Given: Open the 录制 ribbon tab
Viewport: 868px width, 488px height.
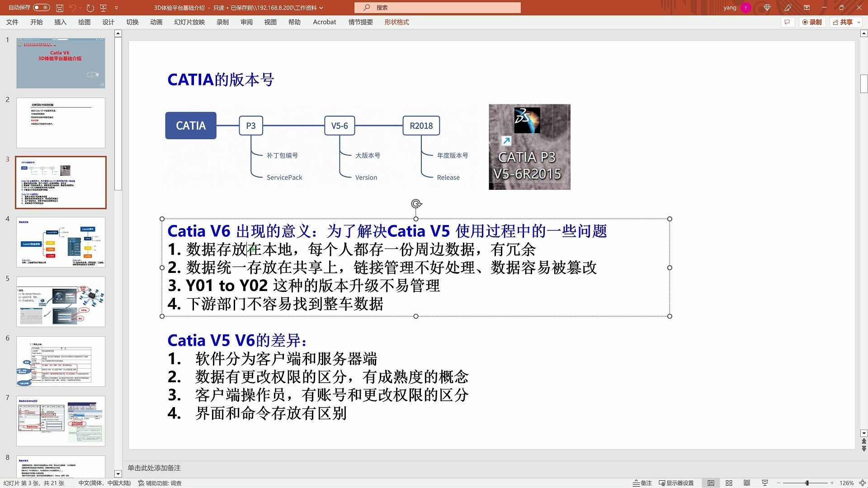Looking at the screenshot, I should click(x=222, y=22).
